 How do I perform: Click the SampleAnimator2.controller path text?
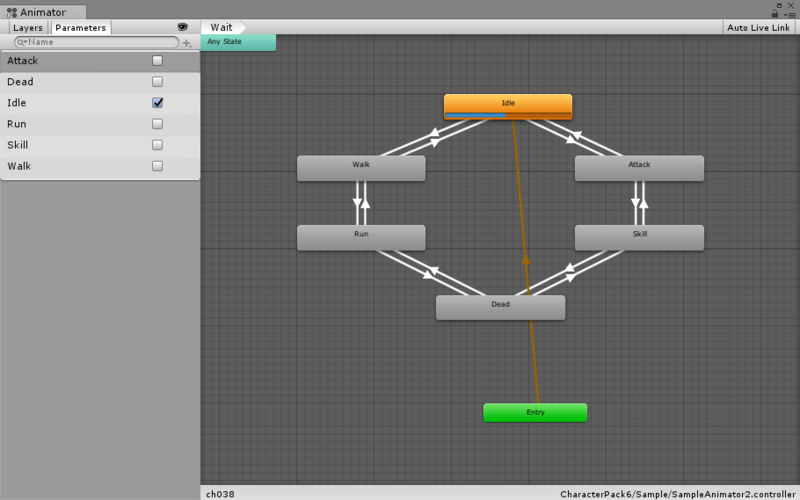pyautogui.click(x=678, y=494)
